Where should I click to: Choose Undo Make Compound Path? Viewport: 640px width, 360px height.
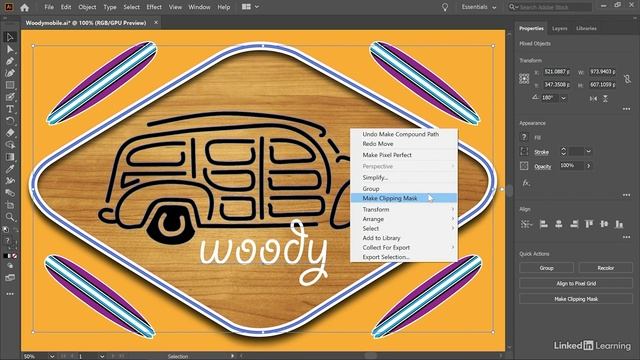point(404,134)
